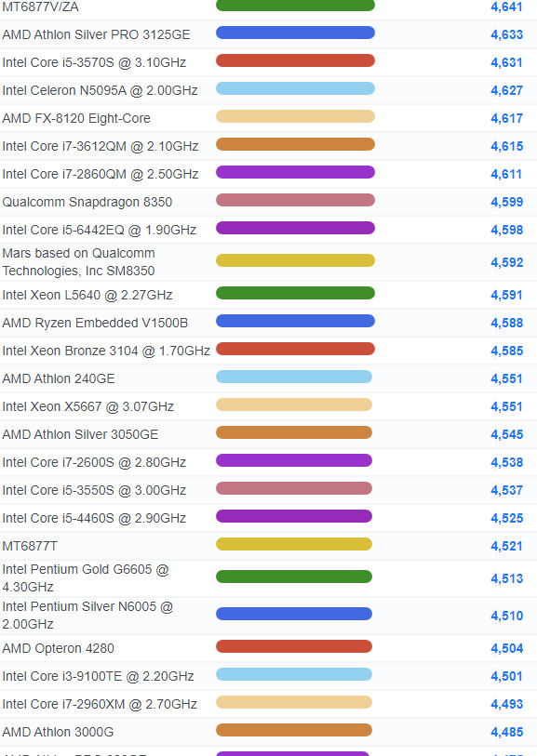This screenshot has width=537, height=756.
Task: Click score 4,592
Action: (x=506, y=263)
